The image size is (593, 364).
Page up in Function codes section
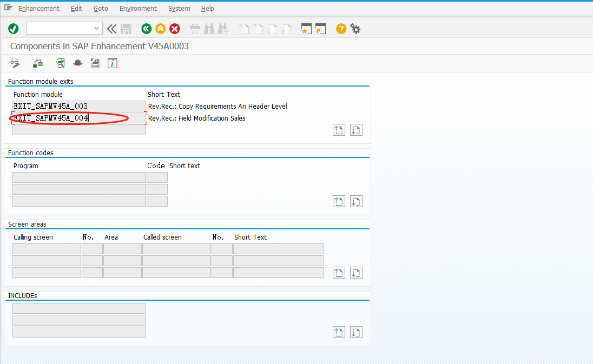pyautogui.click(x=339, y=201)
